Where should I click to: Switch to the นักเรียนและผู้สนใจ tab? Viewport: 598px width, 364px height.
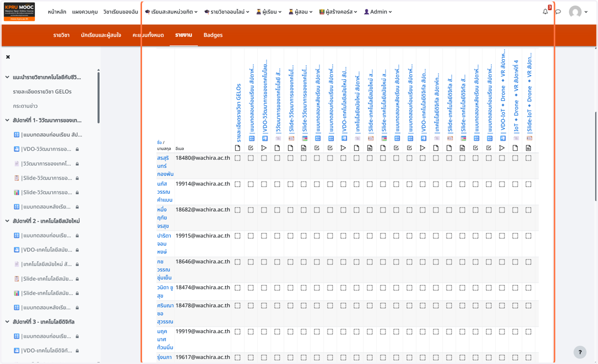point(101,35)
